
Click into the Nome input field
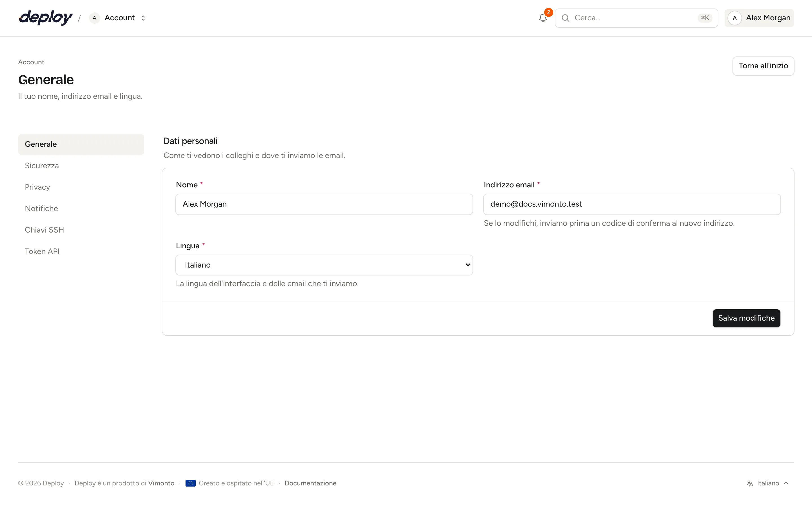(x=324, y=204)
